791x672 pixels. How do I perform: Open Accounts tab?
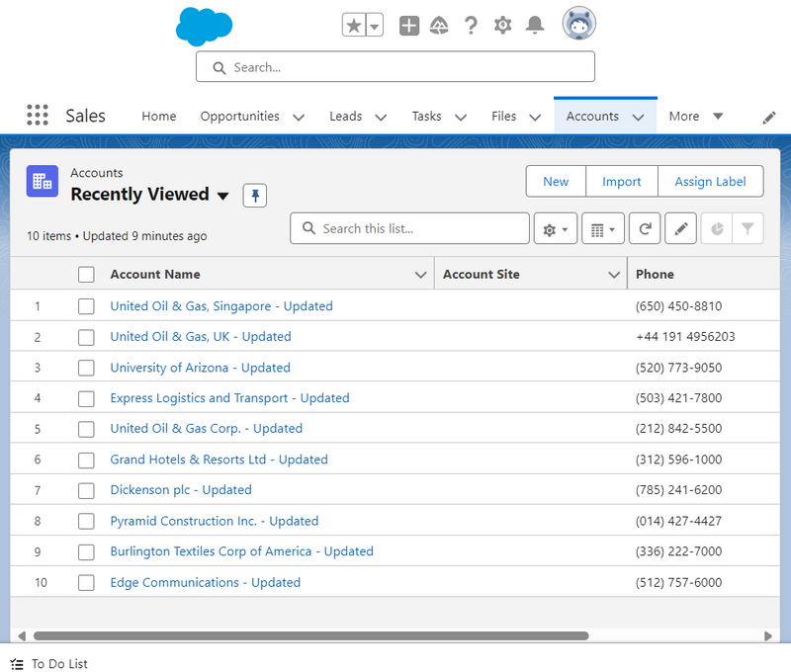(592, 117)
